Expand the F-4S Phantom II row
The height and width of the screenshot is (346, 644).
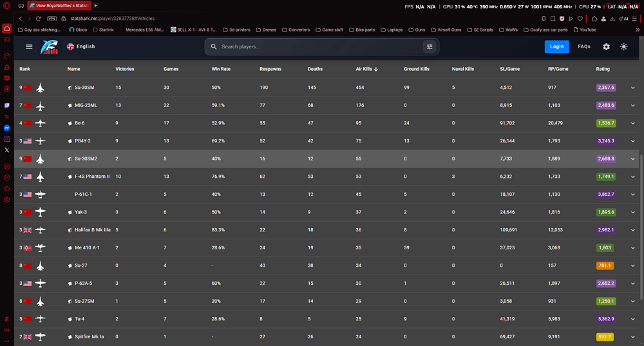pyautogui.click(x=633, y=177)
